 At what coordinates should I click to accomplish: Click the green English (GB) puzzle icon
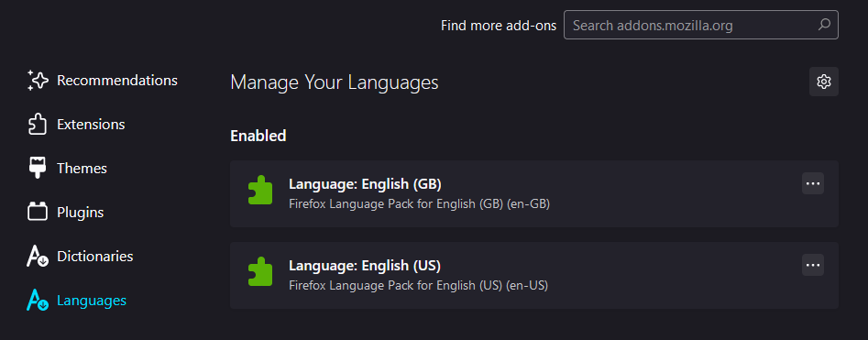[x=260, y=191]
